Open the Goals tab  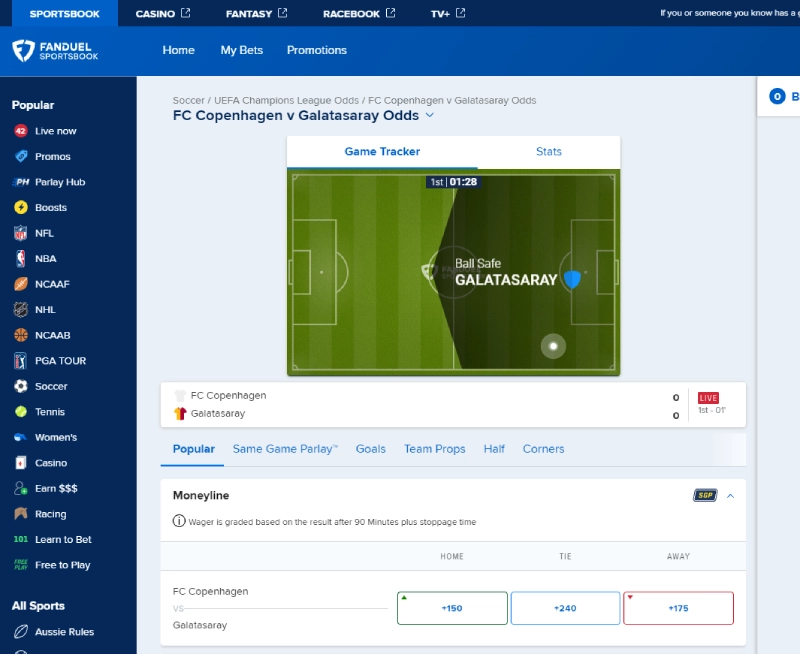371,449
